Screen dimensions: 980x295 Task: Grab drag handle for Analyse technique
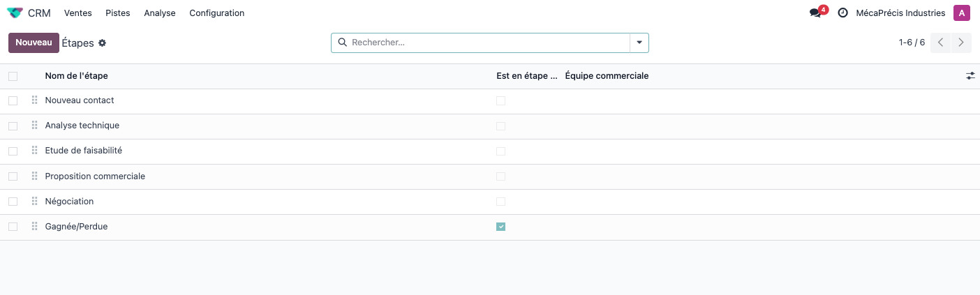[x=34, y=126]
